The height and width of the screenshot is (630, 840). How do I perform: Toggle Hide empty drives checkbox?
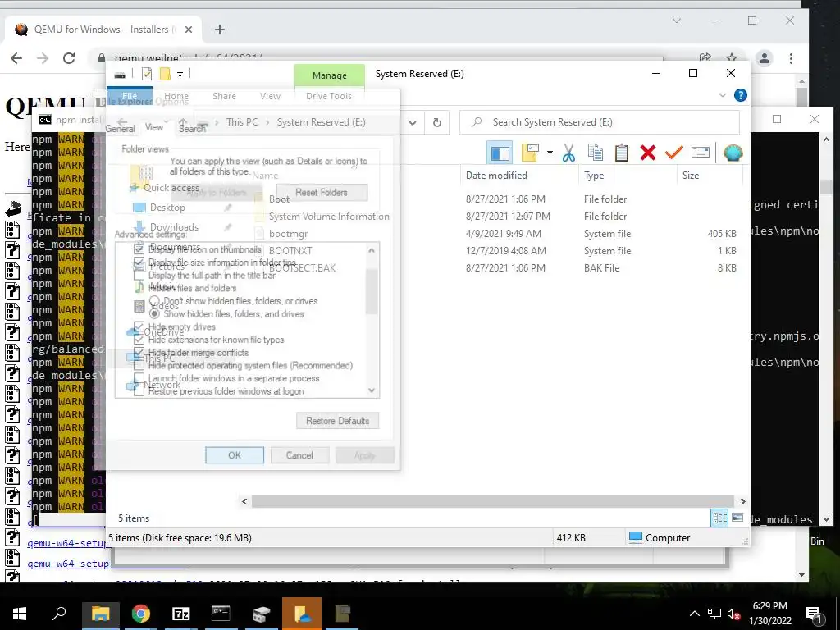tap(139, 326)
